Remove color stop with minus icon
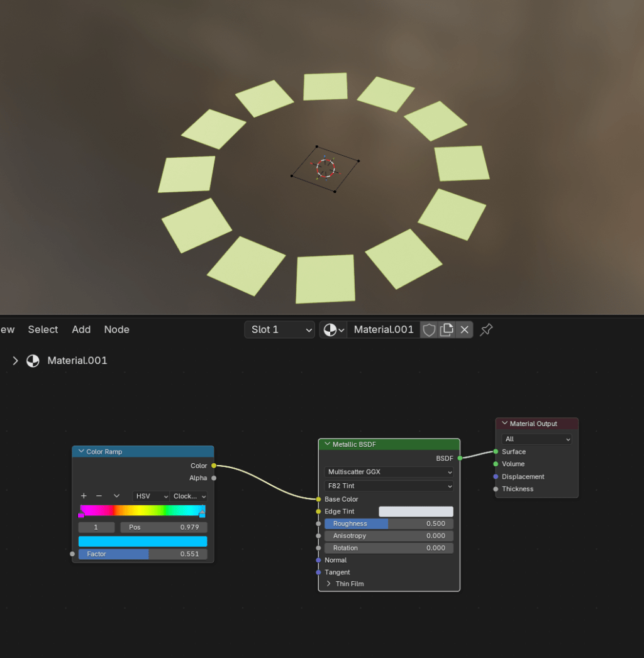 point(99,496)
